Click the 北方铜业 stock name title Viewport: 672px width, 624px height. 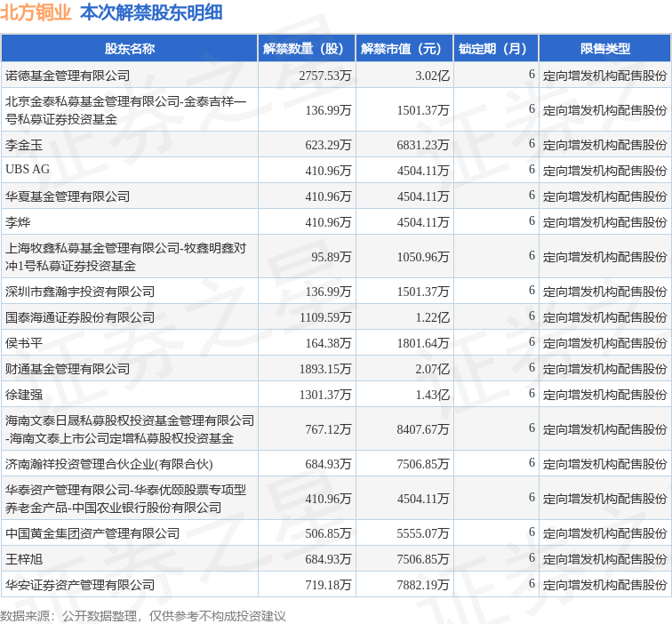pyautogui.click(x=36, y=12)
